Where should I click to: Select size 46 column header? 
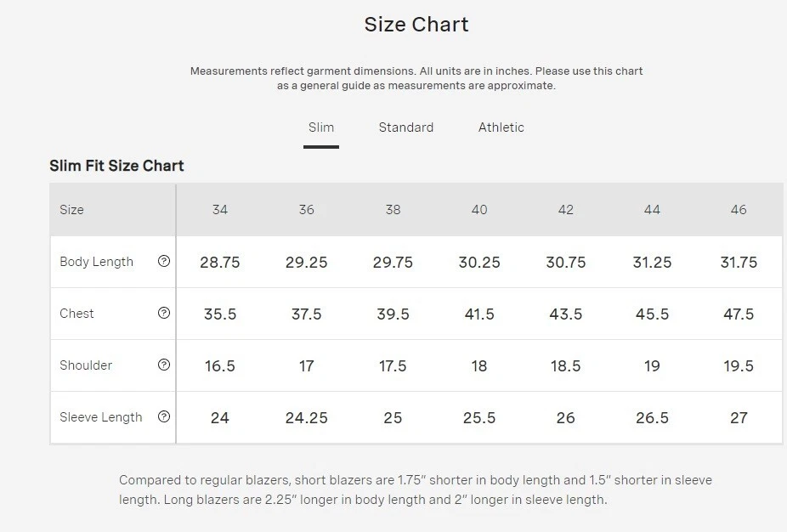[739, 209]
